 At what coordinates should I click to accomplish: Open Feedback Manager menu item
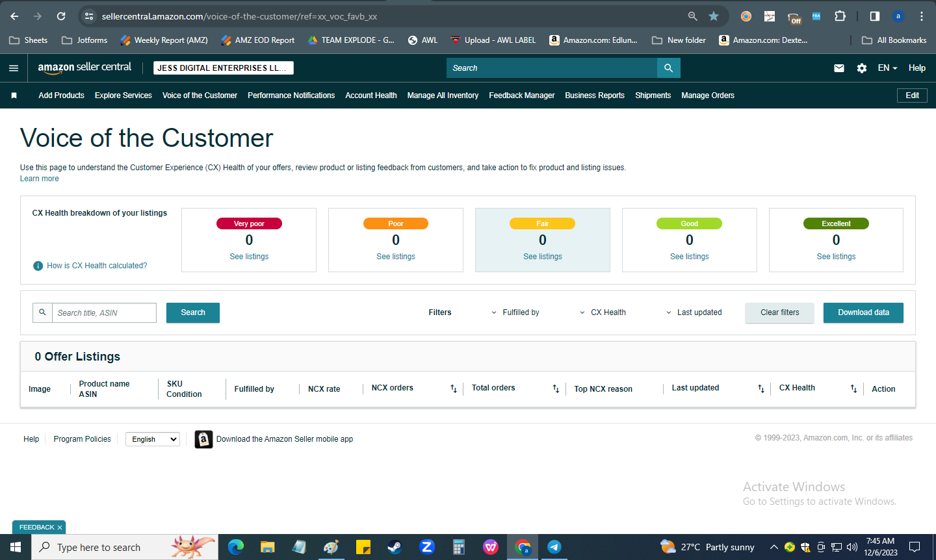522,95
